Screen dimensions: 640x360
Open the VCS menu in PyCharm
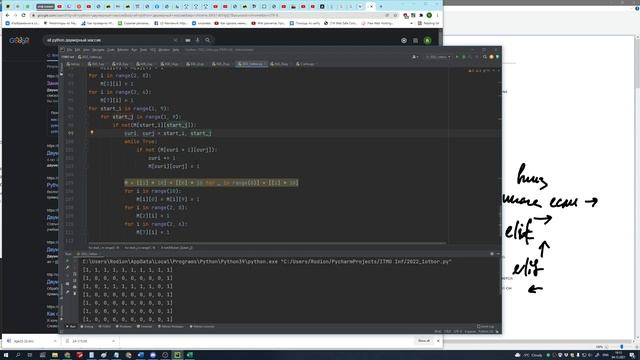tap(153, 50)
